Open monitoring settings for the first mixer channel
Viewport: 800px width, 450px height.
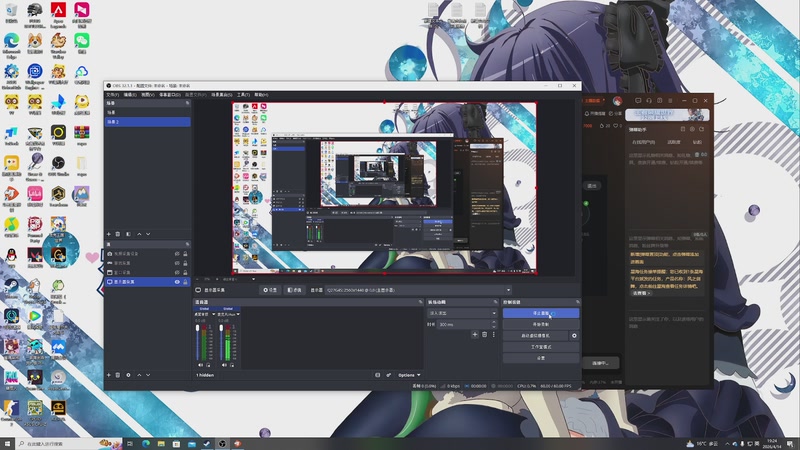point(208,365)
